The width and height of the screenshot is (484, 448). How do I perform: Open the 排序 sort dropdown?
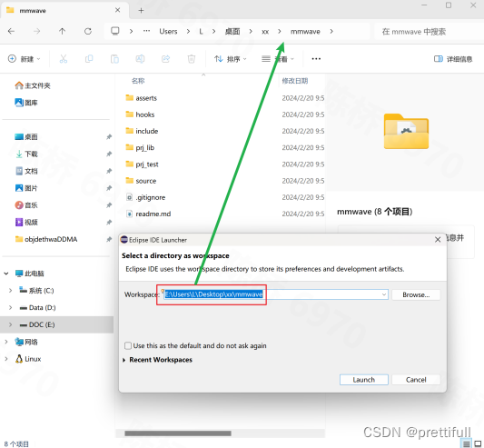coord(231,59)
